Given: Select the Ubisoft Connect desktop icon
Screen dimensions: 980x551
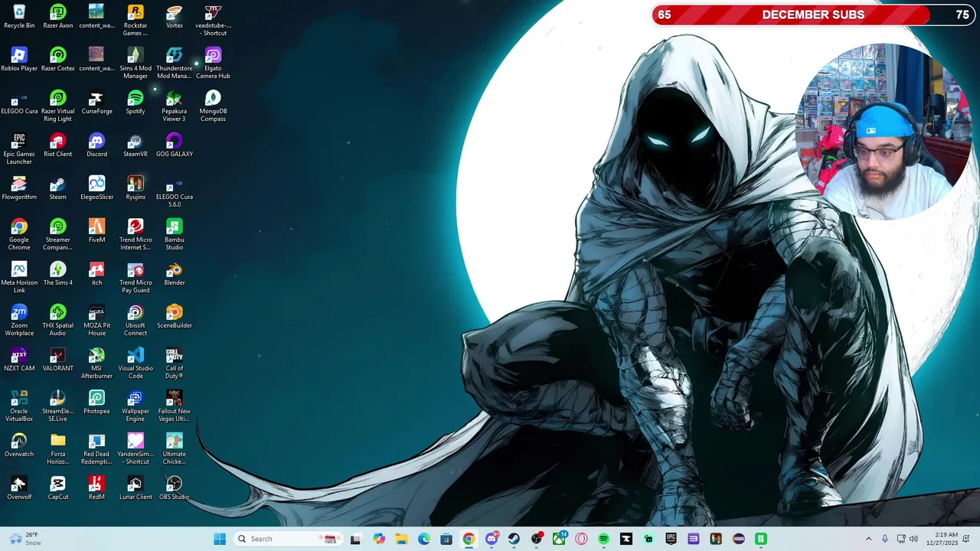Looking at the screenshot, I should (x=136, y=321).
